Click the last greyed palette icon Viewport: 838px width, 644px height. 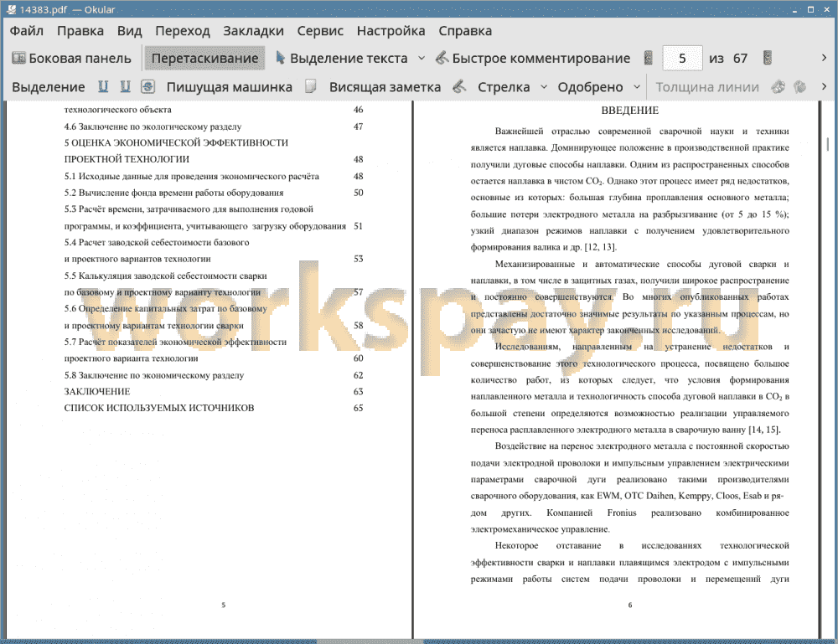(x=799, y=86)
